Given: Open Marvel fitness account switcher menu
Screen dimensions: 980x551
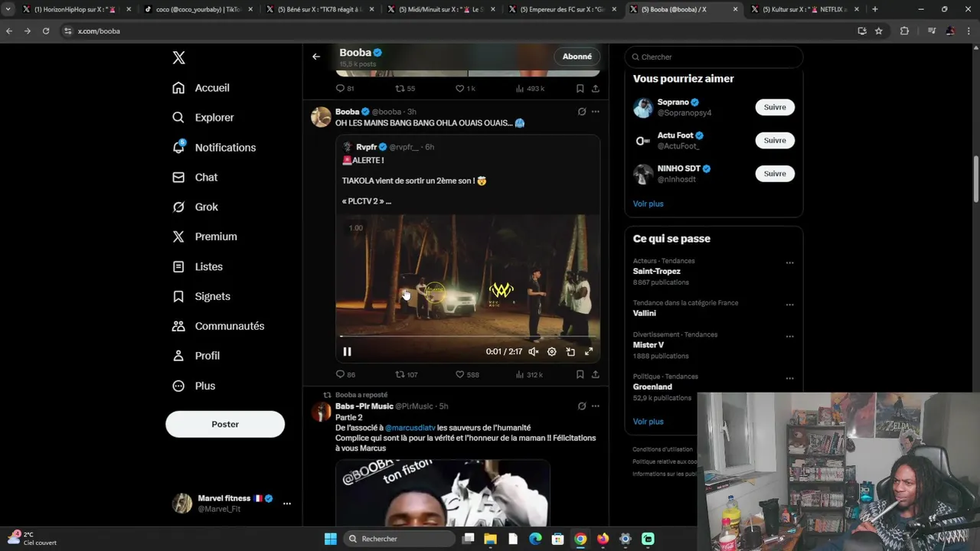Looking at the screenshot, I should 233,503.
